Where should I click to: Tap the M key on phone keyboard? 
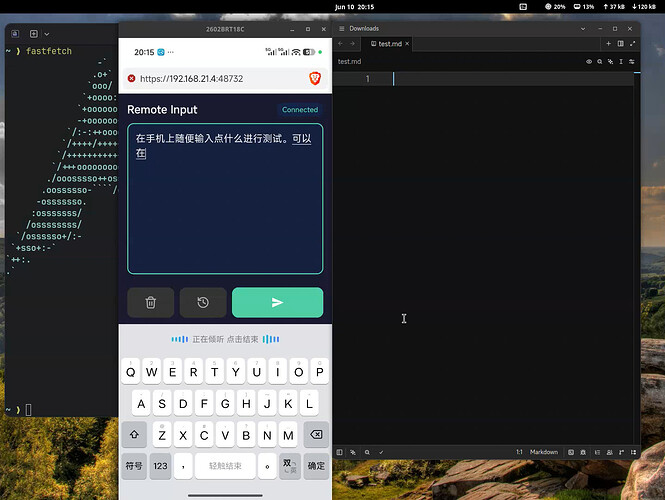pos(288,435)
